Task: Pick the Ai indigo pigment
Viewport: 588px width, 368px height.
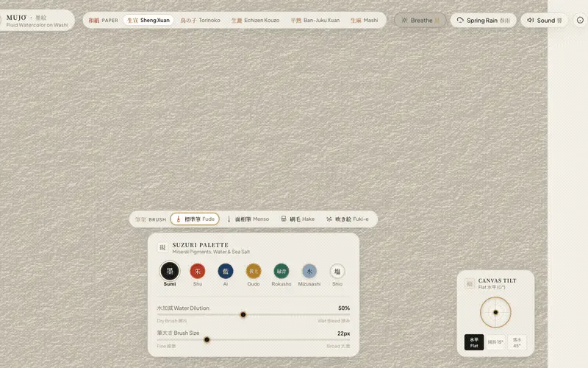Action: click(226, 271)
